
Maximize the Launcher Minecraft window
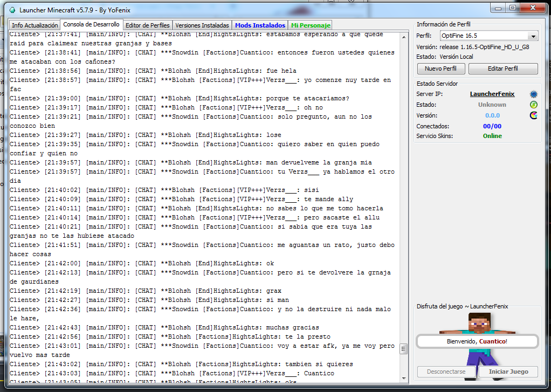click(x=513, y=8)
